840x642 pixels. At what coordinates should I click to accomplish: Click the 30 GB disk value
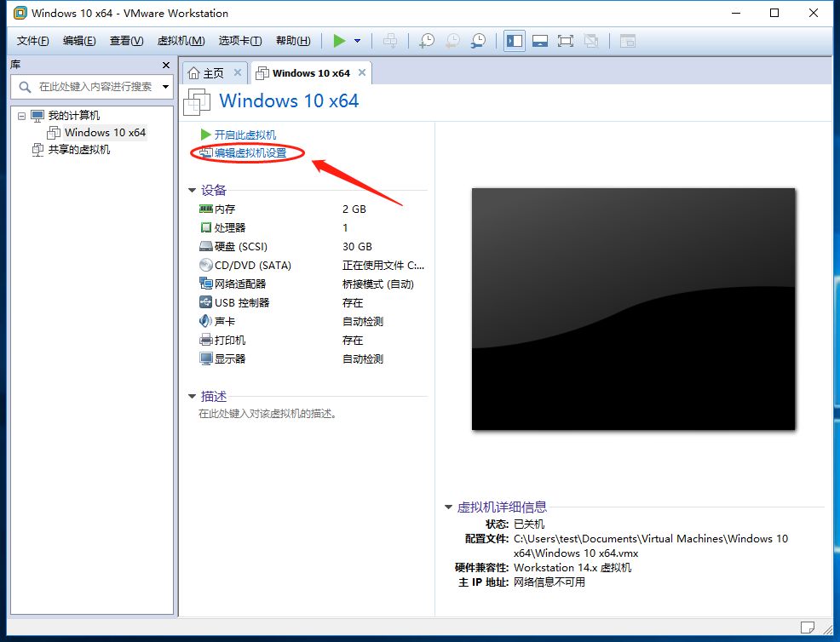tap(357, 247)
